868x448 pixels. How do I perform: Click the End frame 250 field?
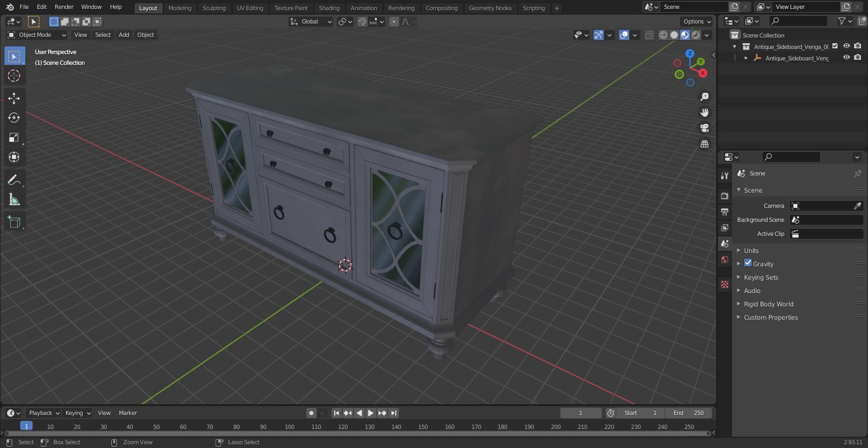pos(689,413)
